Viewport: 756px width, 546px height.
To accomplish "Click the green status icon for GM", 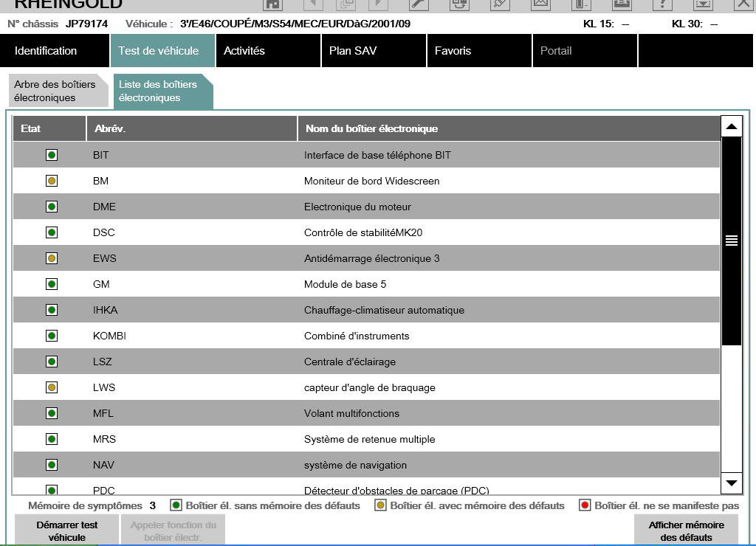I will (52, 284).
